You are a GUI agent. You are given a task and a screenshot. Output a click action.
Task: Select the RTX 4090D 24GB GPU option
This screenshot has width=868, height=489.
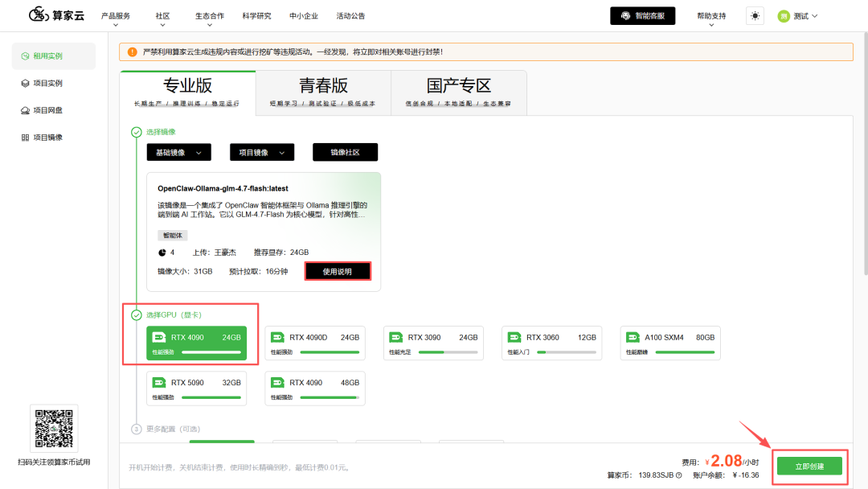(315, 343)
